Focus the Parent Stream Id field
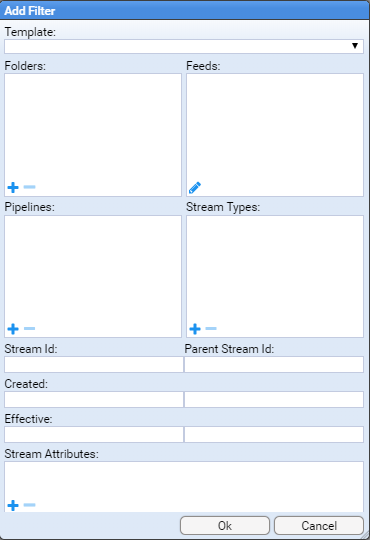Image resolution: width=370 pixels, height=540 pixels. point(274,364)
